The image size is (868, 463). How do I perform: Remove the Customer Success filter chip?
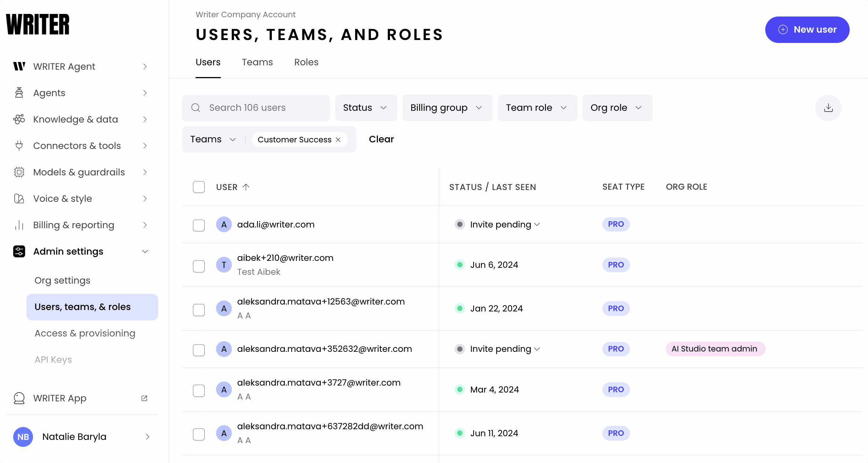tap(338, 140)
